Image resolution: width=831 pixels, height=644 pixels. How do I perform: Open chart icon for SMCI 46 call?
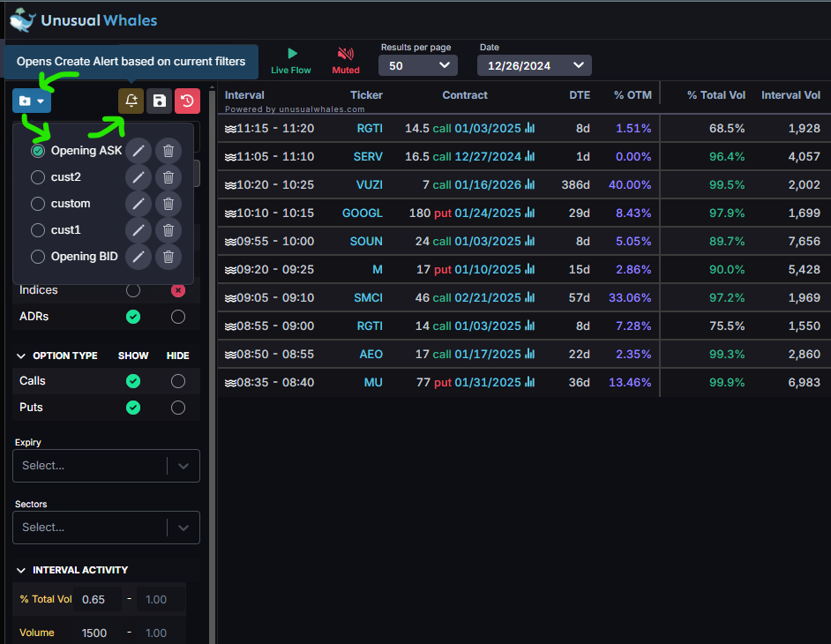(x=530, y=297)
